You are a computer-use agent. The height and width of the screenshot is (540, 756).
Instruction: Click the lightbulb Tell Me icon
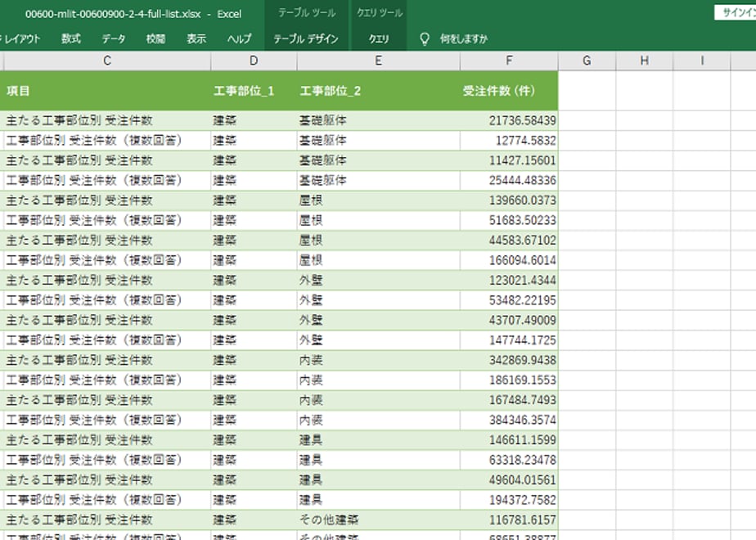coord(425,39)
